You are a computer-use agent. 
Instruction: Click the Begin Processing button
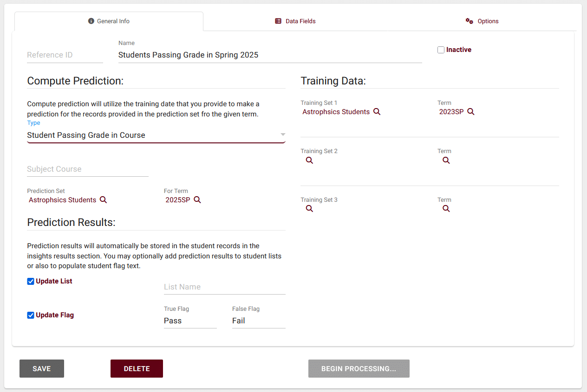[359, 369]
